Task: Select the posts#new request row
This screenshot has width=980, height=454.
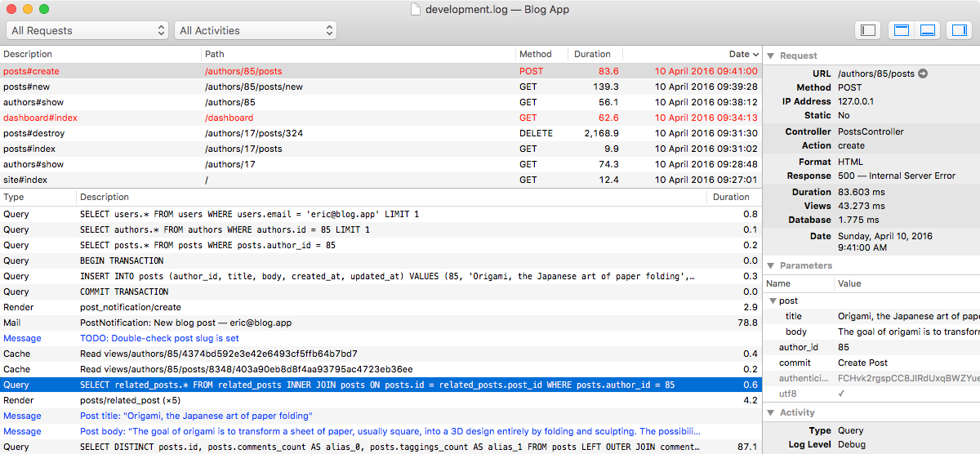Action: click(x=381, y=87)
